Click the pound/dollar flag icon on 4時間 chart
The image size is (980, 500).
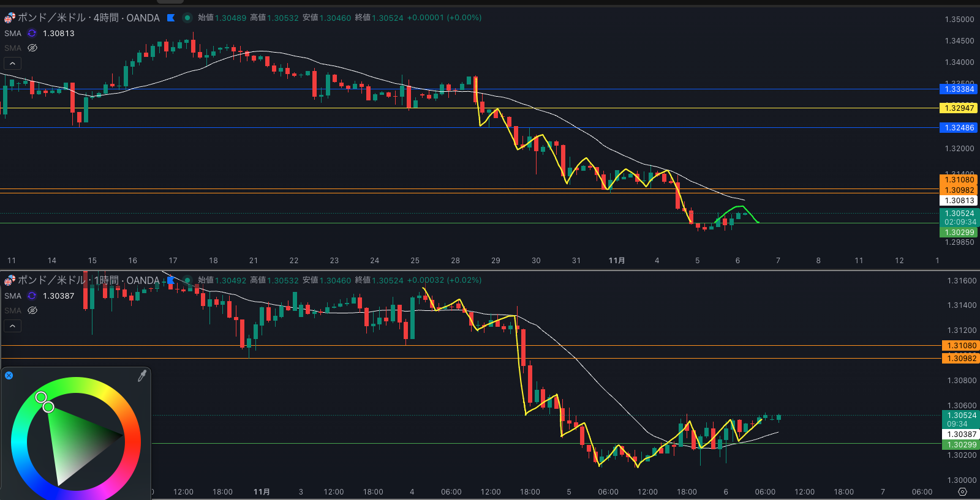10,18
